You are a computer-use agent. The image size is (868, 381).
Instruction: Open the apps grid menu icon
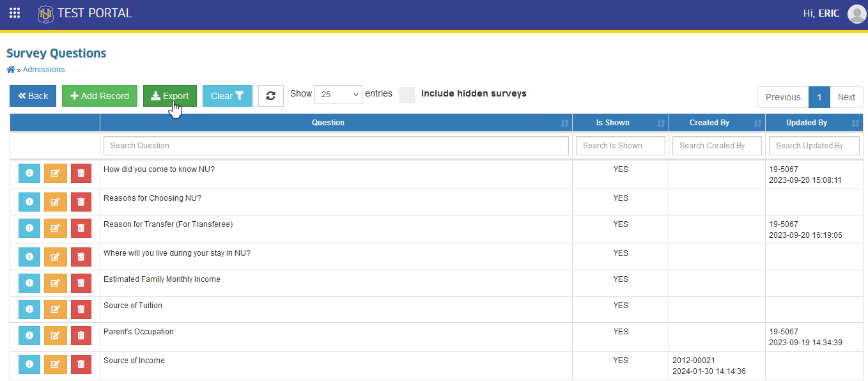15,13
